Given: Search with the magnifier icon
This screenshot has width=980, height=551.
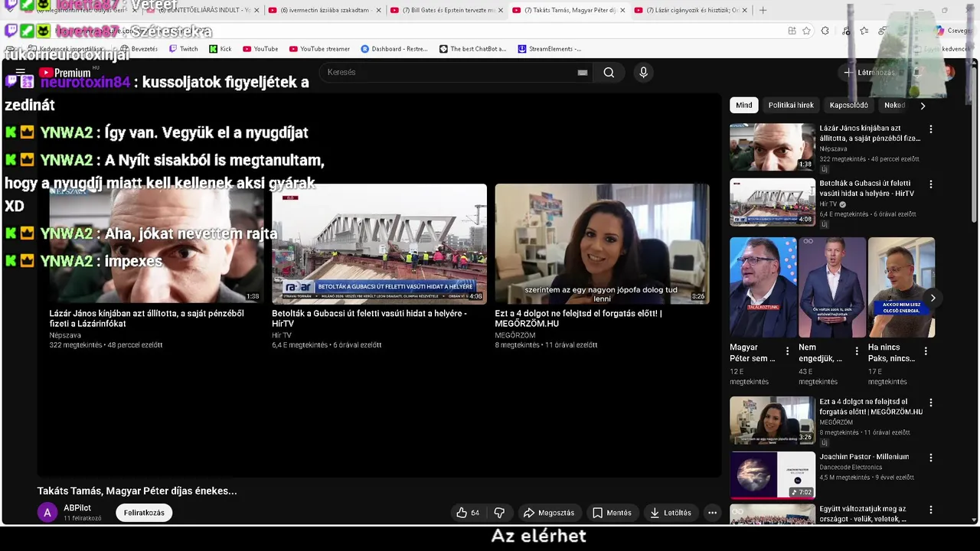Looking at the screenshot, I should pyautogui.click(x=609, y=72).
